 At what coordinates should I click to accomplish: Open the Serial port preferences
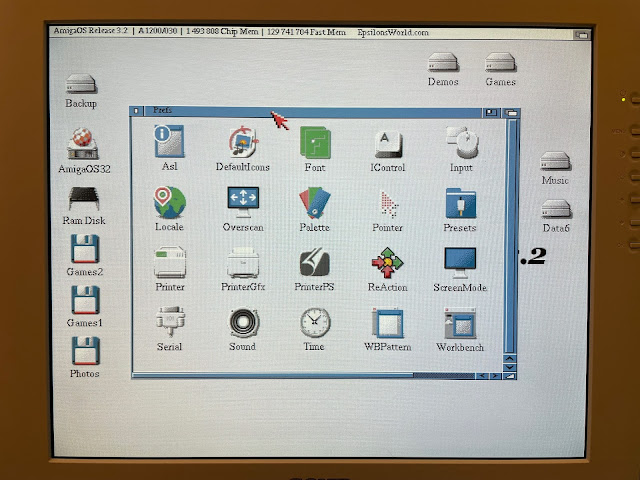tap(170, 322)
